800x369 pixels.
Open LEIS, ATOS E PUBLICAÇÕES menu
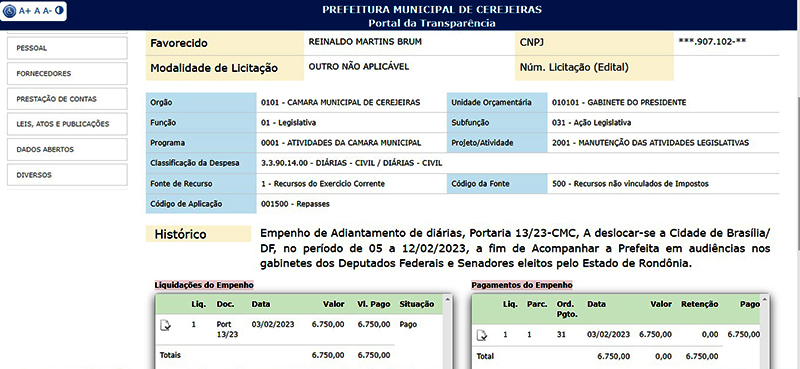click(67, 124)
